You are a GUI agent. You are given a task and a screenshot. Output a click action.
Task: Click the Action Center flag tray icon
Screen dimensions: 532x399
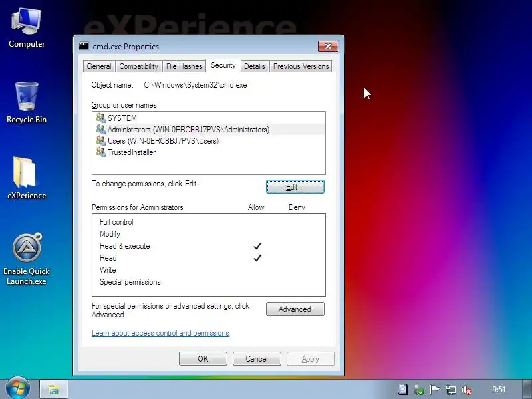pos(434,390)
